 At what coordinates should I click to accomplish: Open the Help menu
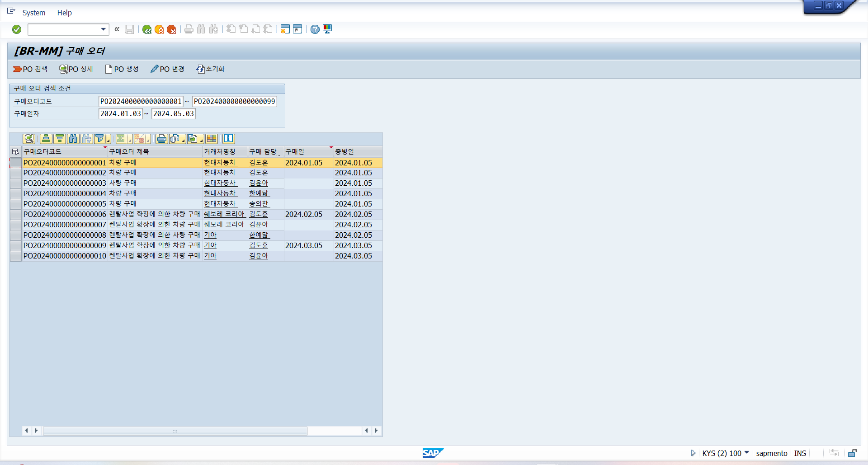[x=65, y=13]
